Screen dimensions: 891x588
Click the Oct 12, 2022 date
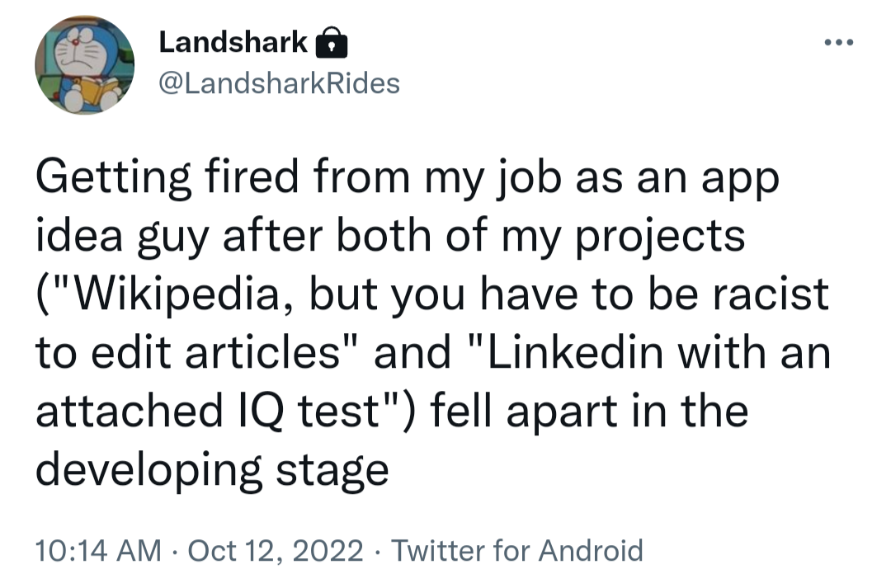(276, 549)
